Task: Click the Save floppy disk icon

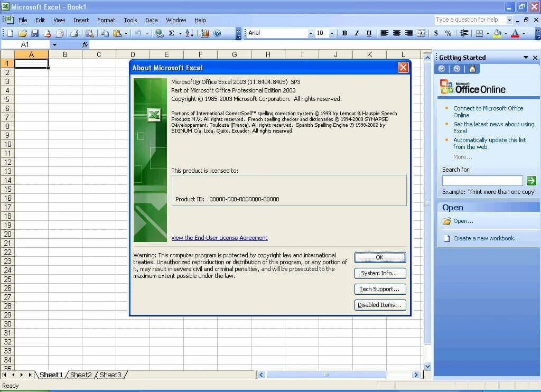Action: click(35, 33)
